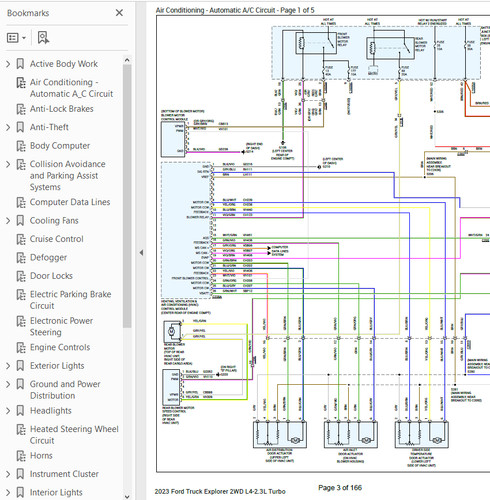Click the 'Page 3 of 166' footer text
This screenshot has width=490, height=500.
(x=340, y=488)
